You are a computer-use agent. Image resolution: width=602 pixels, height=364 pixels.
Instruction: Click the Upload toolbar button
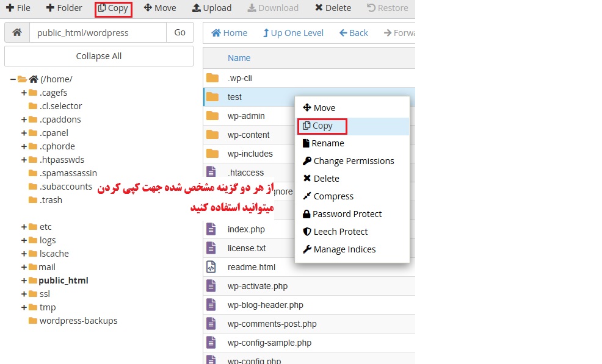click(212, 8)
